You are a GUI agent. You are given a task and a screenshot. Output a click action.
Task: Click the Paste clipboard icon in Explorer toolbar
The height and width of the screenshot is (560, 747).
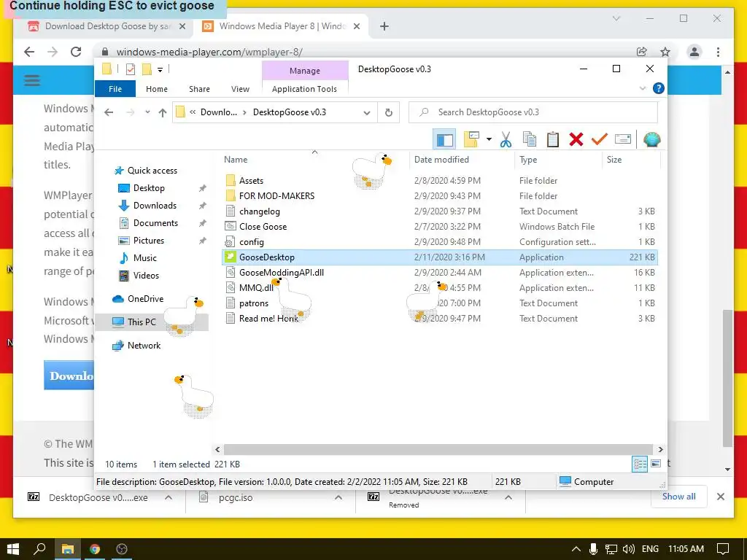point(553,139)
